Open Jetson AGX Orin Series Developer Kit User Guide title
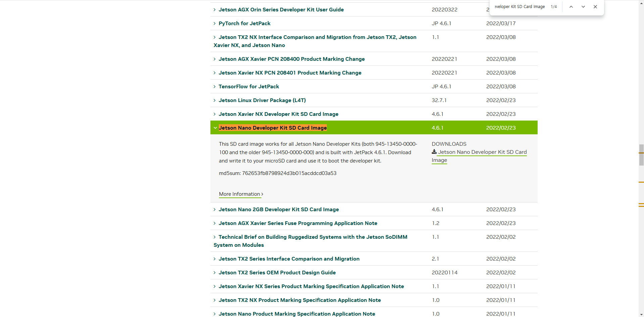This screenshot has width=644, height=317. (281, 10)
